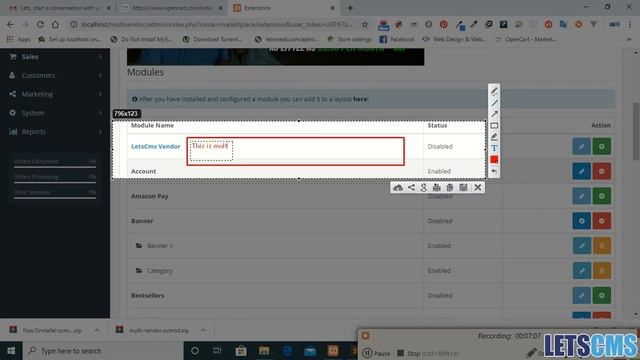This screenshot has width=640, height=360.
Task: Undo the last annotation
Action: click(x=494, y=171)
